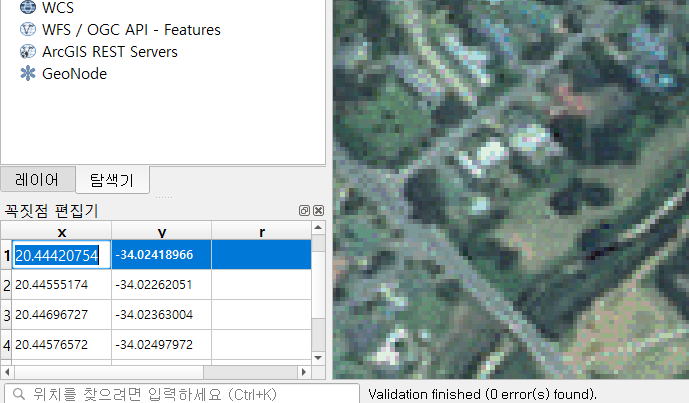Select row header 3 in vertex table
689x403 pixels.
click(x=7, y=315)
